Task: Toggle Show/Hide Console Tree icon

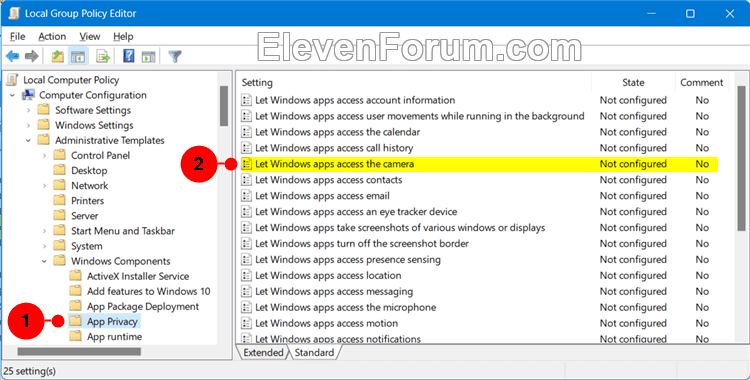Action: pyautogui.click(x=78, y=56)
